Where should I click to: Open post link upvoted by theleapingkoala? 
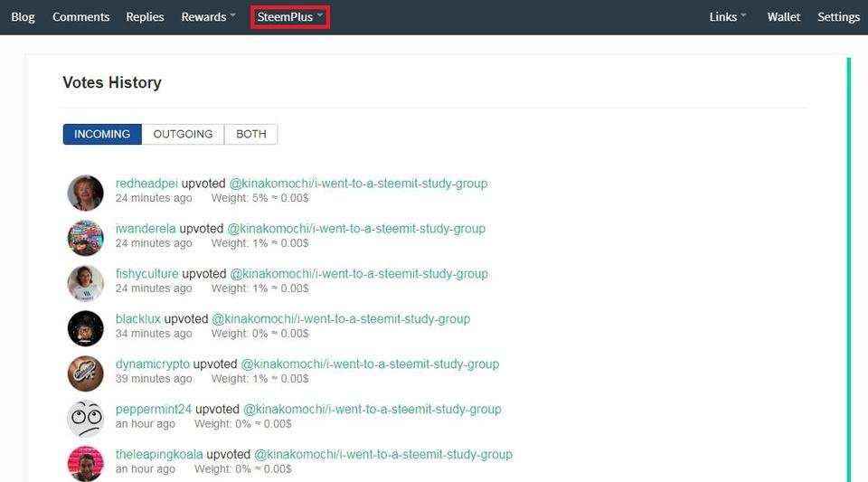point(383,454)
